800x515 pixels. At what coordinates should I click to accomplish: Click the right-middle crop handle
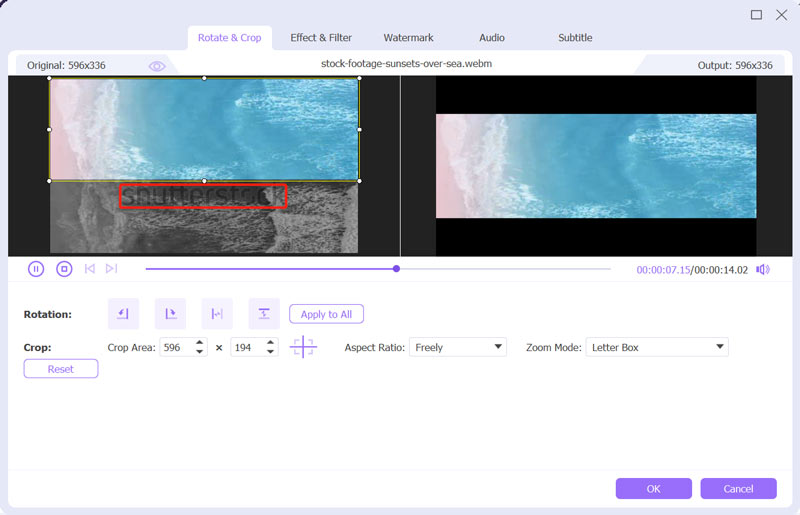tap(360, 130)
